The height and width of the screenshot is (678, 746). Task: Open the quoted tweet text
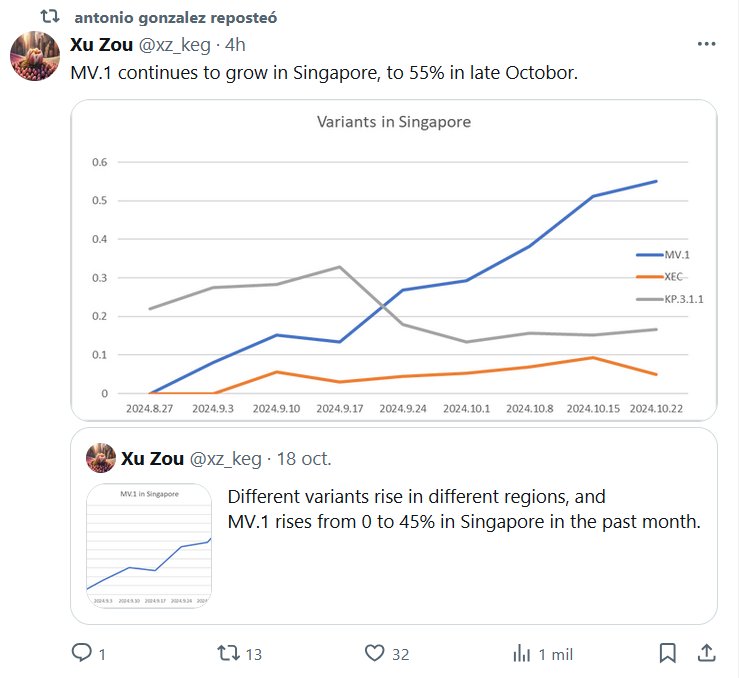(x=464, y=510)
